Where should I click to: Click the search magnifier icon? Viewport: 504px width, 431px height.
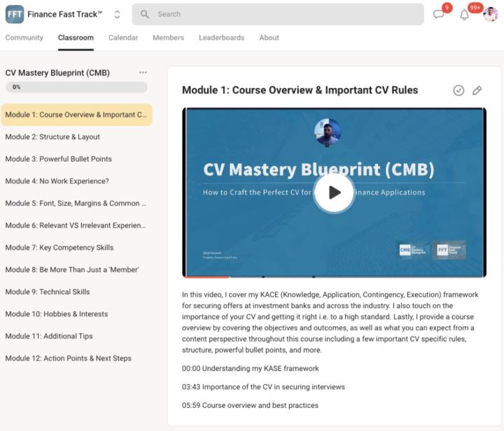point(145,14)
